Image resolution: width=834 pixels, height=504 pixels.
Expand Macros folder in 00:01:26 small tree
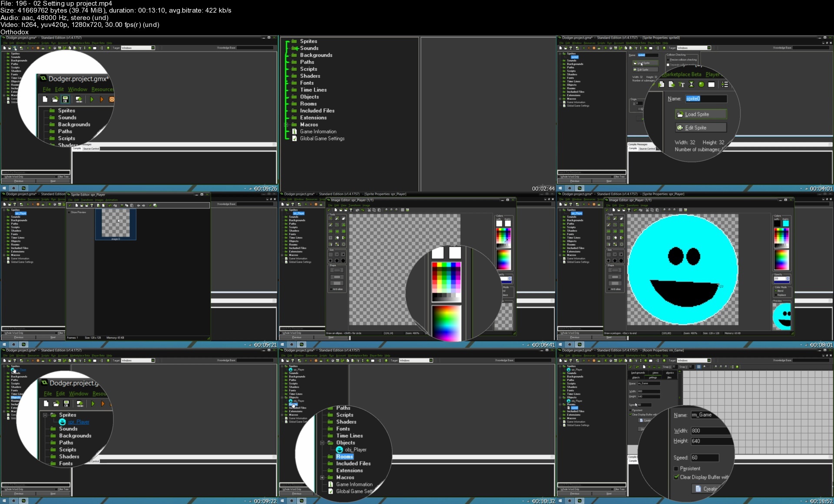(x=4, y=96)
